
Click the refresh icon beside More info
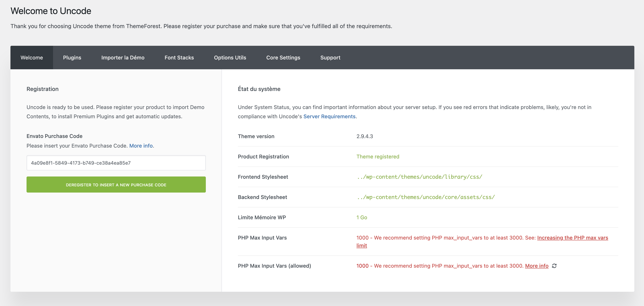pos(554,266)
